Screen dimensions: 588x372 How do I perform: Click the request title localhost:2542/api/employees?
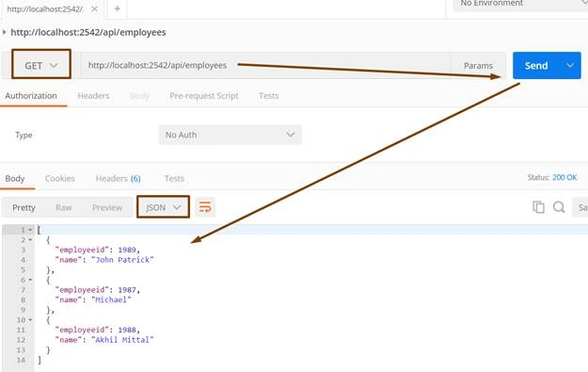pyautogui.click(x=88, y=32)
